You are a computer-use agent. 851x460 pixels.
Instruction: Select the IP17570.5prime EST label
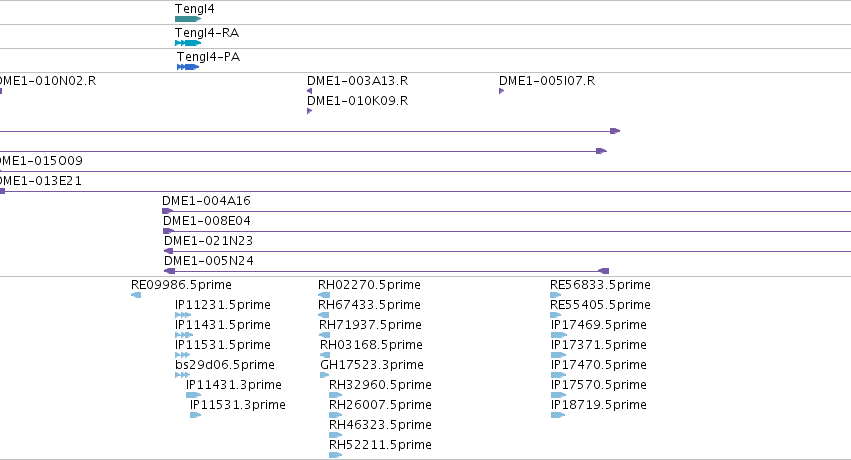pyautogui.click(x=599, y=385)
